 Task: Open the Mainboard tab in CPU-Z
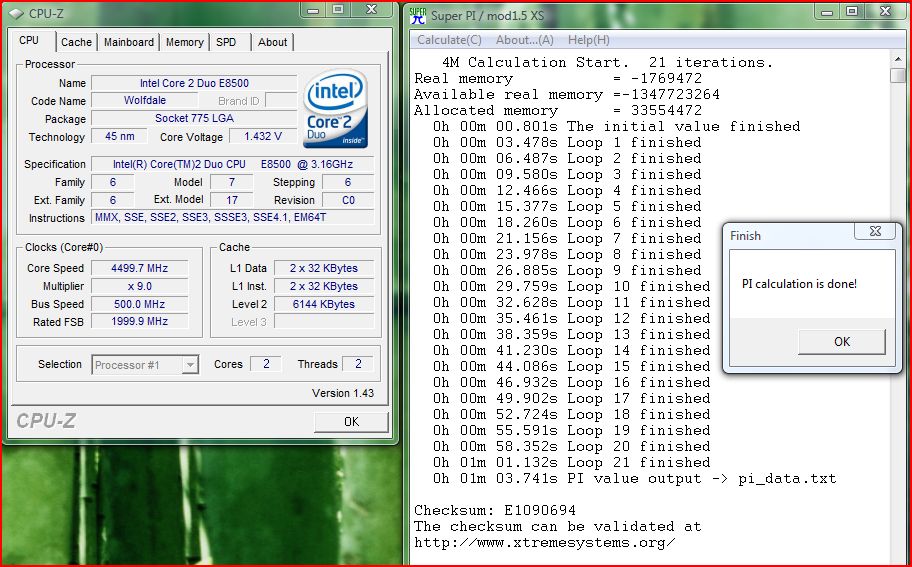(129, 42)
